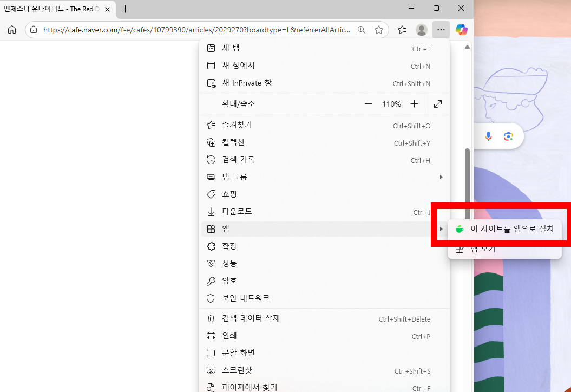Viewport: 571px width, 392px height.
Task: Add this page to favorites with the star
Action: tap(379, 30)
